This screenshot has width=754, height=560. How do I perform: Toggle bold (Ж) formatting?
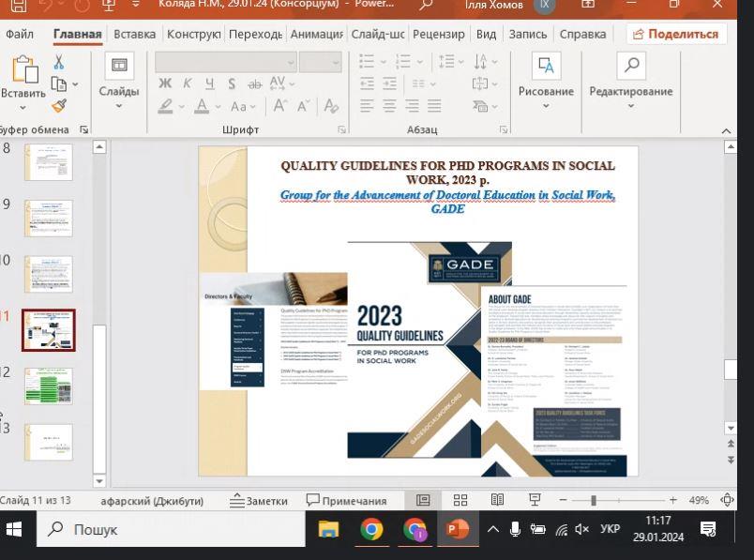coord(165,83)
